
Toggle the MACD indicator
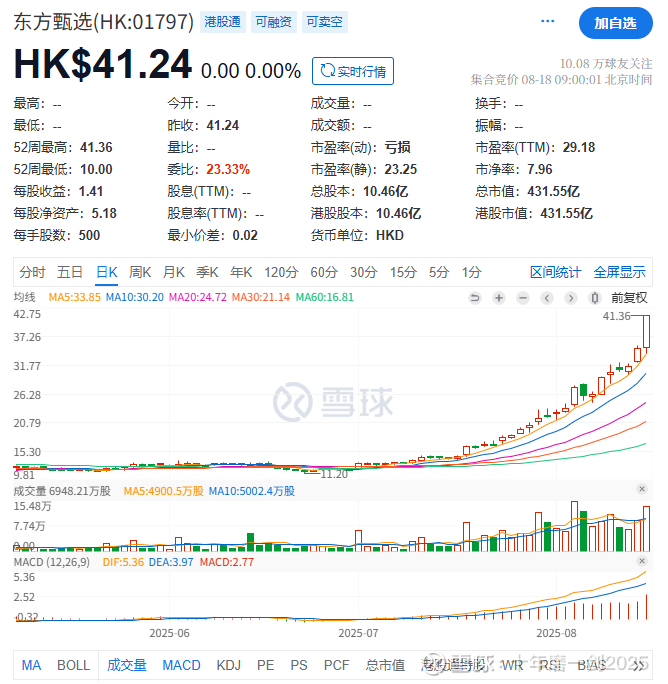tap(181, 665)
